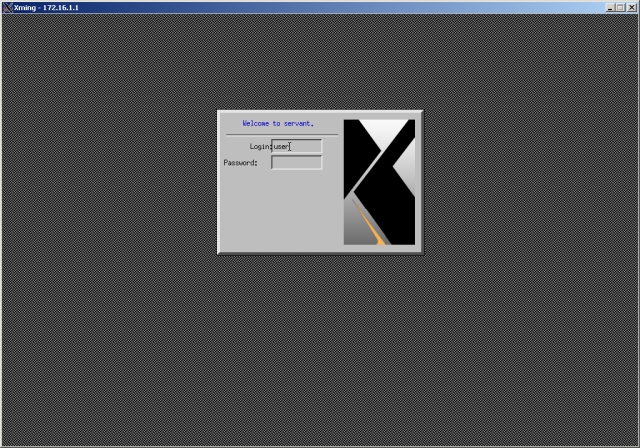
Task: Focus the Login input field
Action: (x=306, y=146)
